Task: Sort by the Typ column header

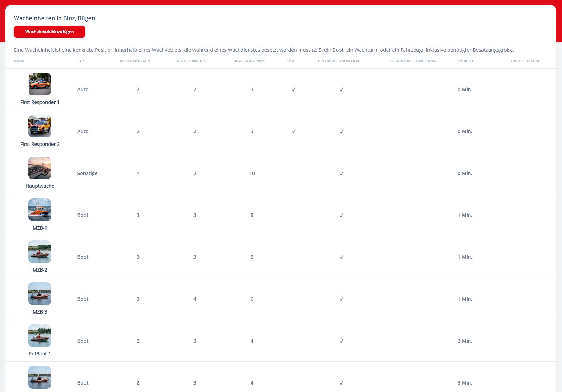Action: tap(81, 61)
